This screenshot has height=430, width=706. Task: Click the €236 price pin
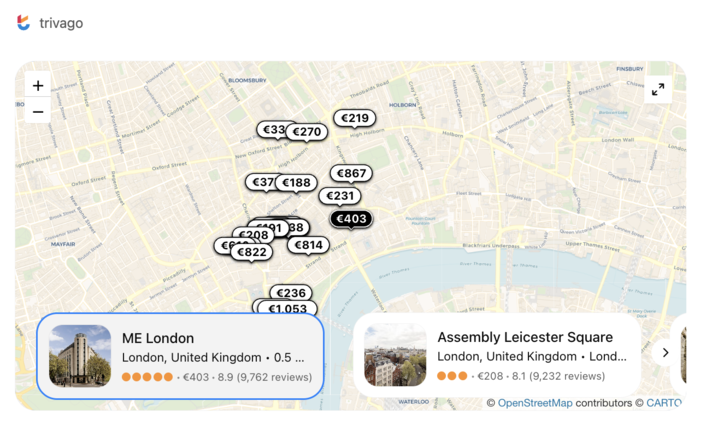[291, 293]
